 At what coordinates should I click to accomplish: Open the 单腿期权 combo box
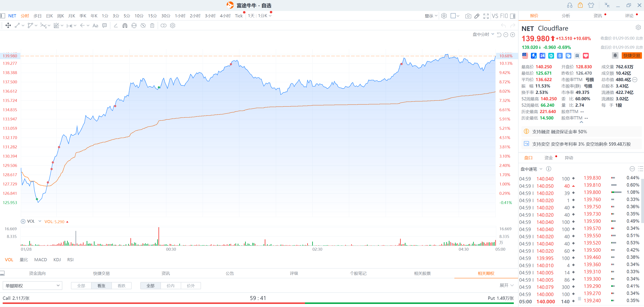tap(32, 286)
